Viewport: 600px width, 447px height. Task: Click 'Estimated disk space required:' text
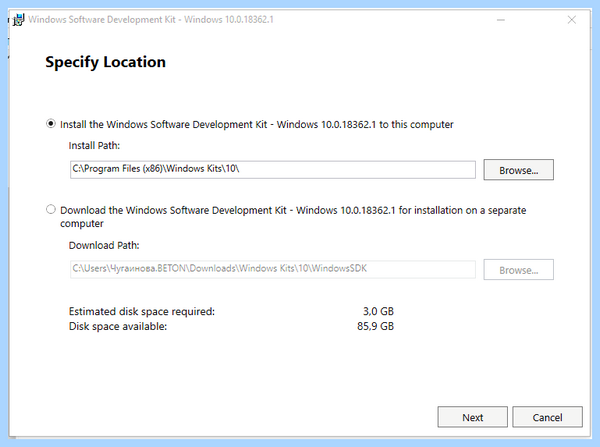click(142, 312)
